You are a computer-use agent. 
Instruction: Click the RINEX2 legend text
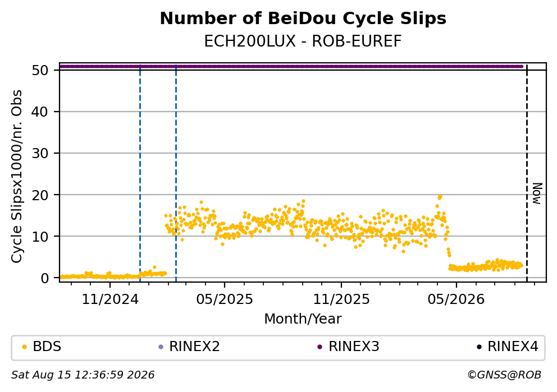[x=194, y=347]
